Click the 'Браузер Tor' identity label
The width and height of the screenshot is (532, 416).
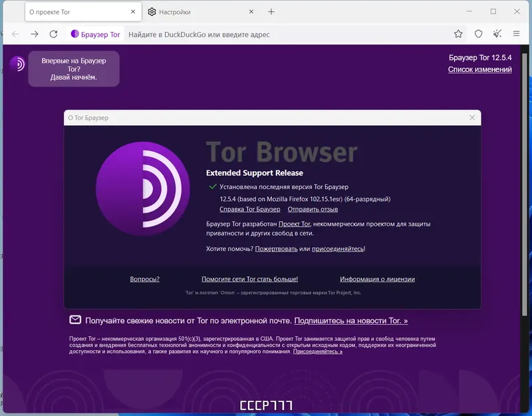[96, 35]
